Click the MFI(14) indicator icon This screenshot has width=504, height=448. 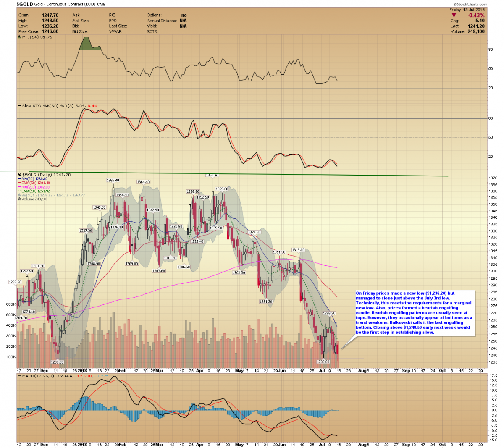pos(19,37)
